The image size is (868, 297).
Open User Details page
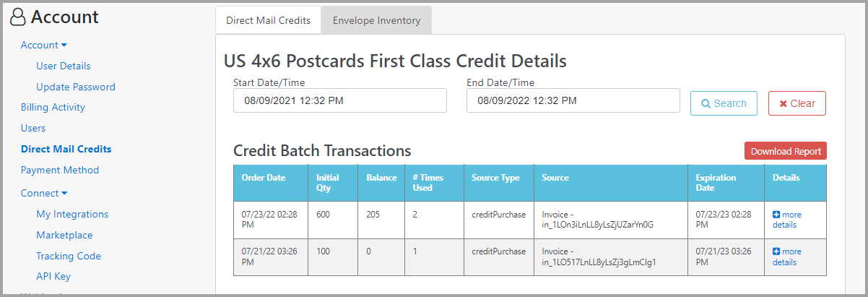click(x=64, y=66)
